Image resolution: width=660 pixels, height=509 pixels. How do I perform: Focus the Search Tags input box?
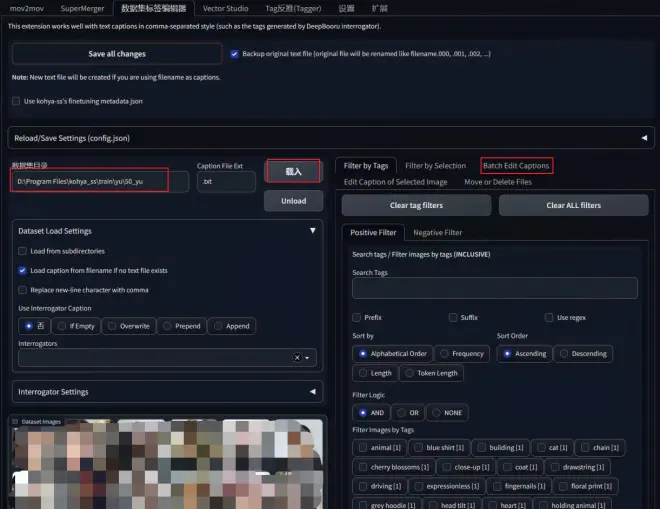click(x=495, y=288)
